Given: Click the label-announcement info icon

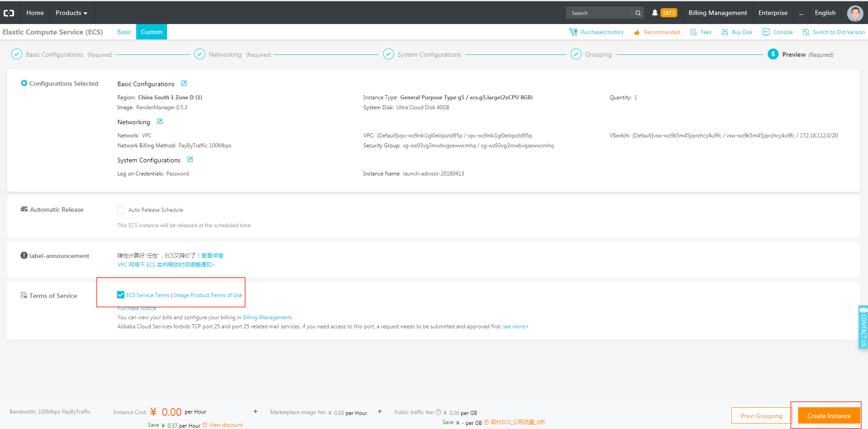Looking at the screenshot, I should tap(24, 255).
